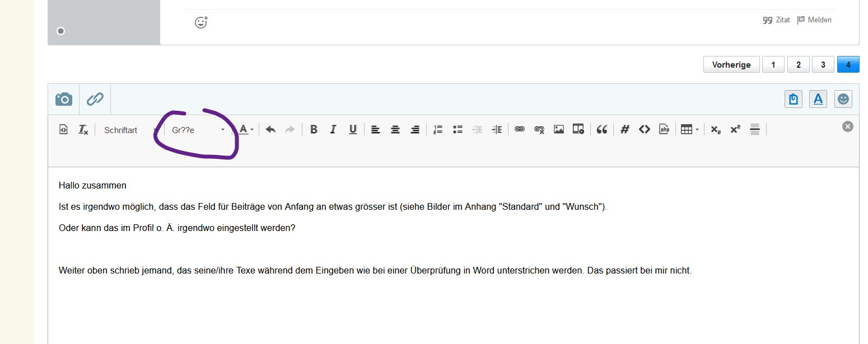
Task: Apply italic formatting
Action: point(333,129)
